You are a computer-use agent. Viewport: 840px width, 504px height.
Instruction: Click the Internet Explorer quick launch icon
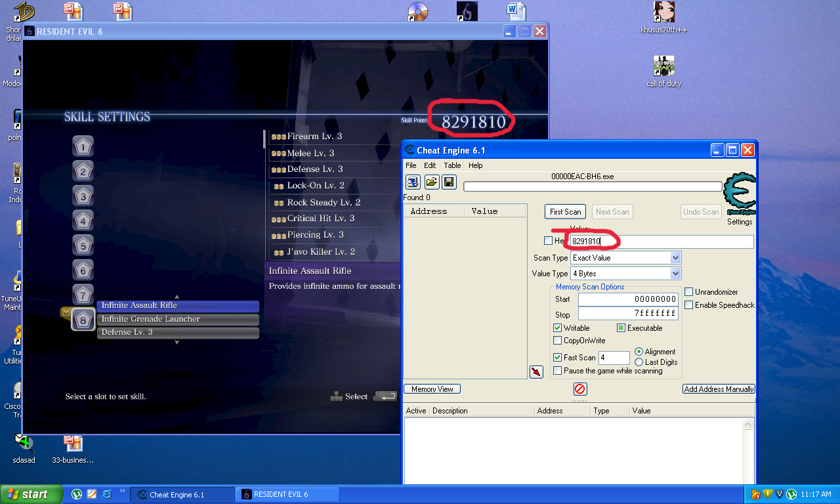tap(106, 494)
